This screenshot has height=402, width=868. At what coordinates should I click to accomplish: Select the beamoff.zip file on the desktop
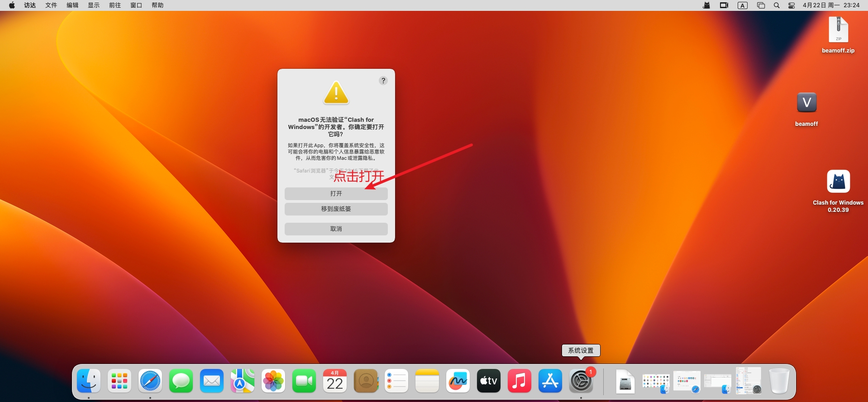tap(838, 30)
